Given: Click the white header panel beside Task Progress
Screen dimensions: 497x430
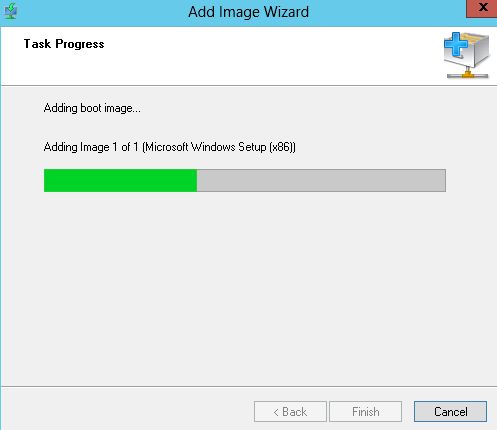Looking at the screenshot, I should coord(267,55).
